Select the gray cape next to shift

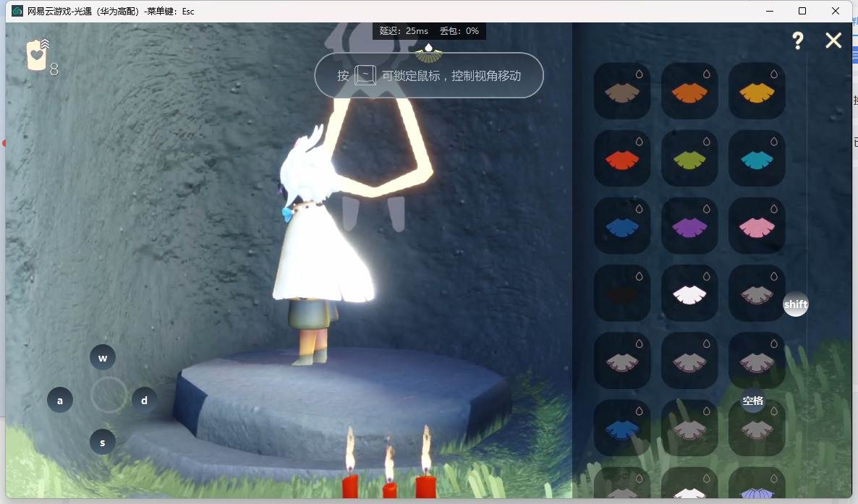click(x=757, y=293)
